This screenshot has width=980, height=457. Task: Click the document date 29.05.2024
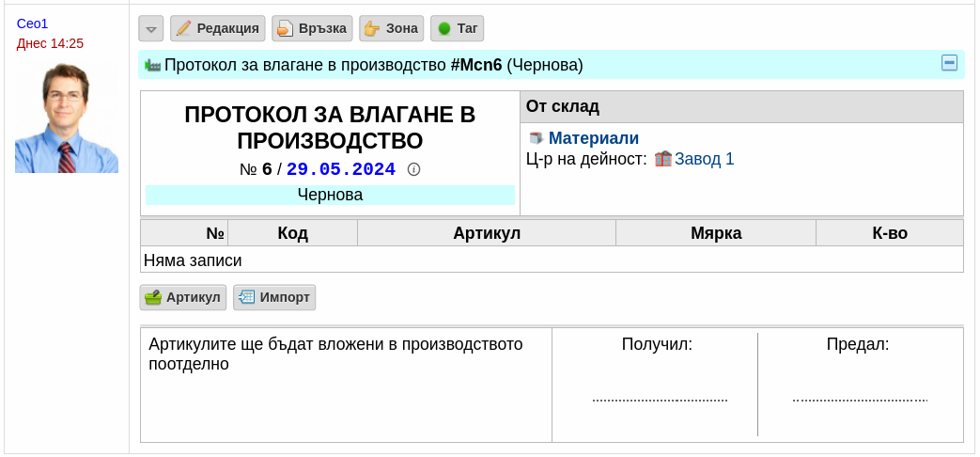(x=341, y=169)
